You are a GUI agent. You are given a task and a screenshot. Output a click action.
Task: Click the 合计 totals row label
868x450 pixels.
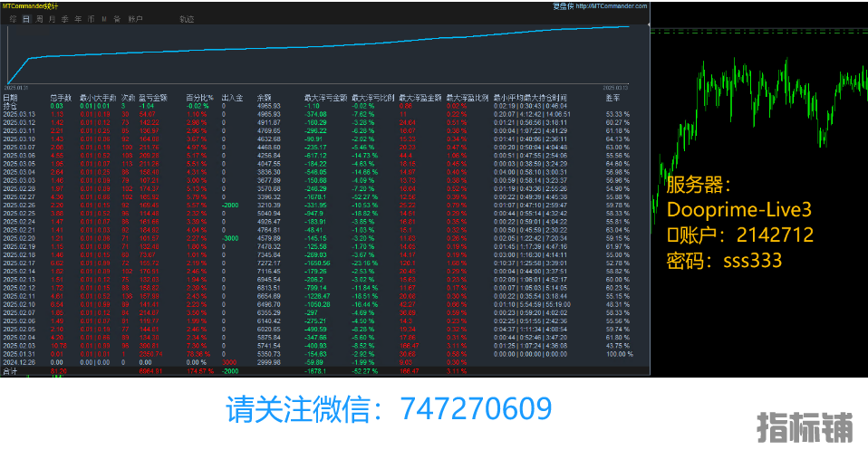pyautogui.click(x=10, y=371)
